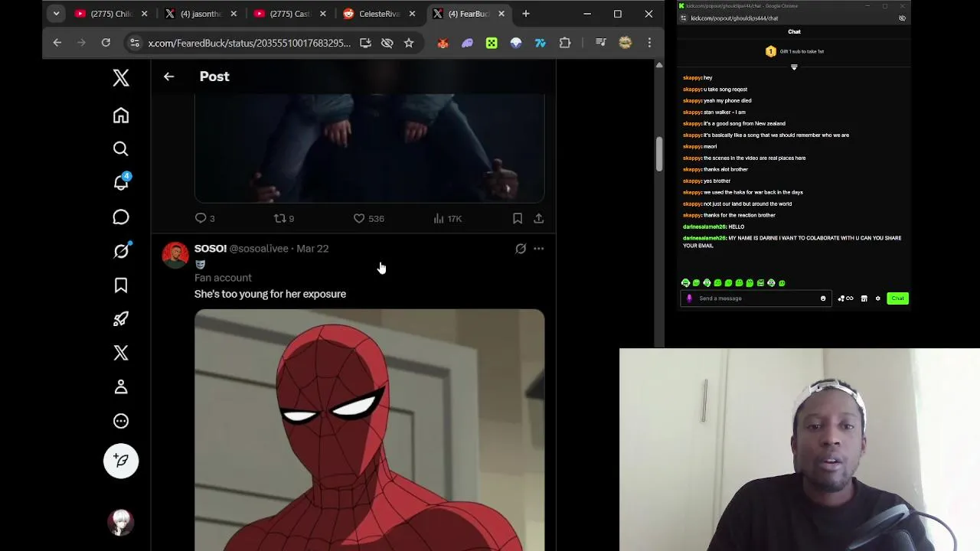Open Chrome tab search dropdown arrow
Screen dimensions: 980x551
(56, 14)
